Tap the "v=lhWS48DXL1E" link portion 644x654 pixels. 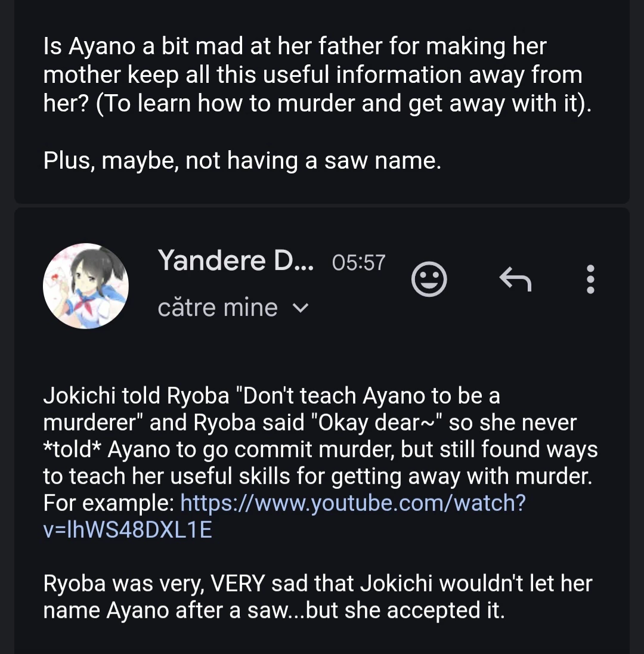[x=128, y=530]
